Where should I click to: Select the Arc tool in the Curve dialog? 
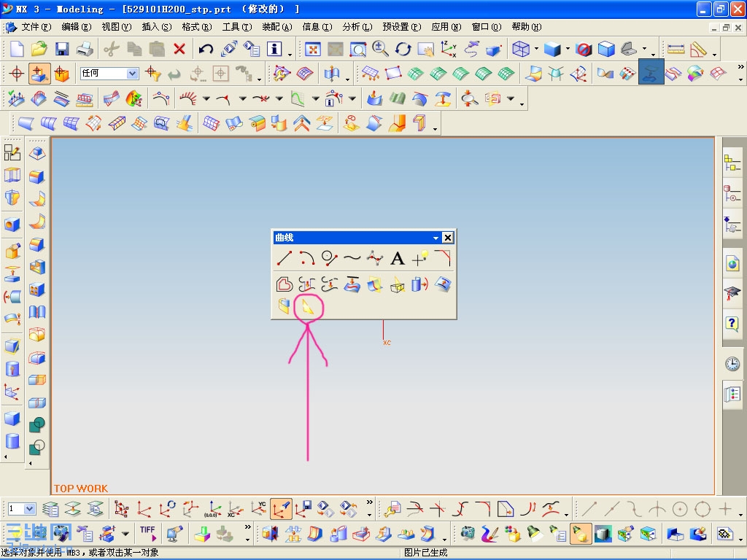coord(307,258)
